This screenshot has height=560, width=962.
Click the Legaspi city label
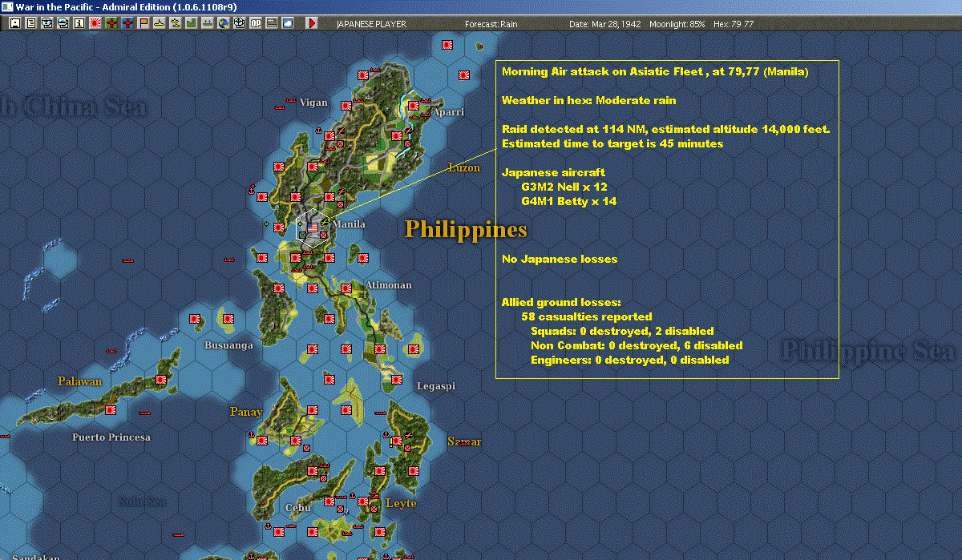click(436, 386)
